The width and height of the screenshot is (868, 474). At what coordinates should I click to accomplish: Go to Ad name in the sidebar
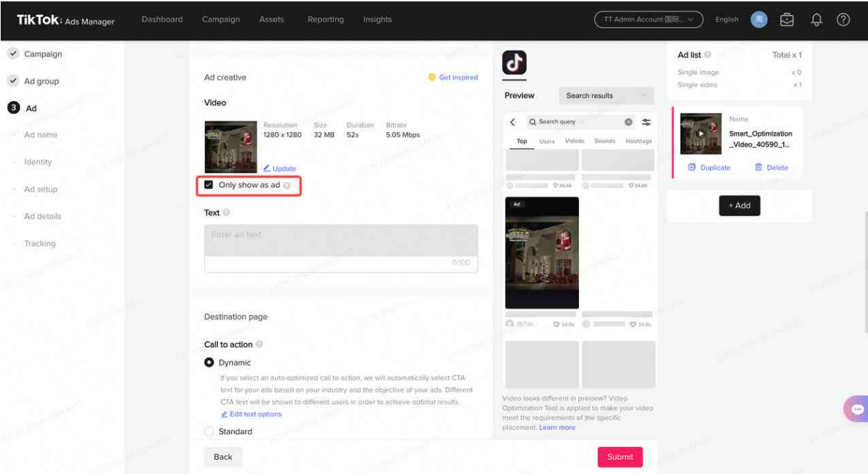[x=41, y=135]
